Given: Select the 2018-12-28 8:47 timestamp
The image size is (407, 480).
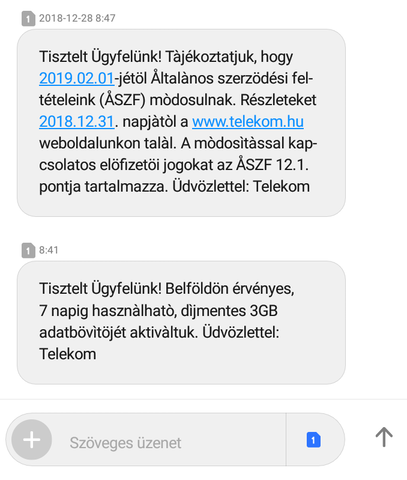Looking at the screenshot, I should (x=77, y=18).
